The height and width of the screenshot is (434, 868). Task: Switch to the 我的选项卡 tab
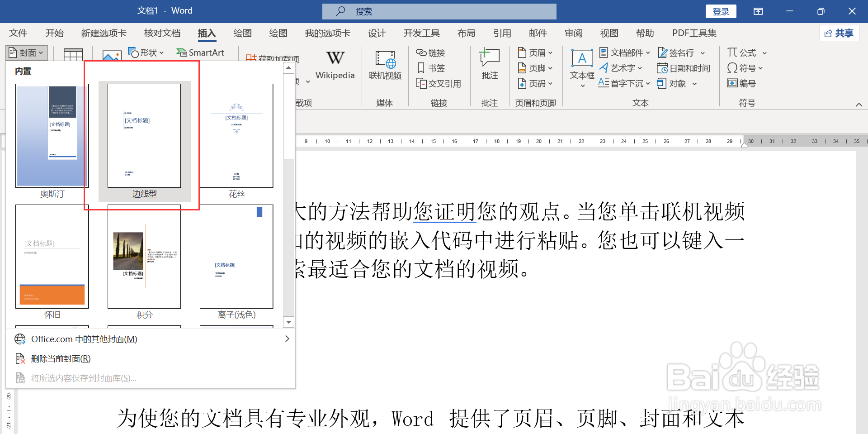(x=328, y=33)
